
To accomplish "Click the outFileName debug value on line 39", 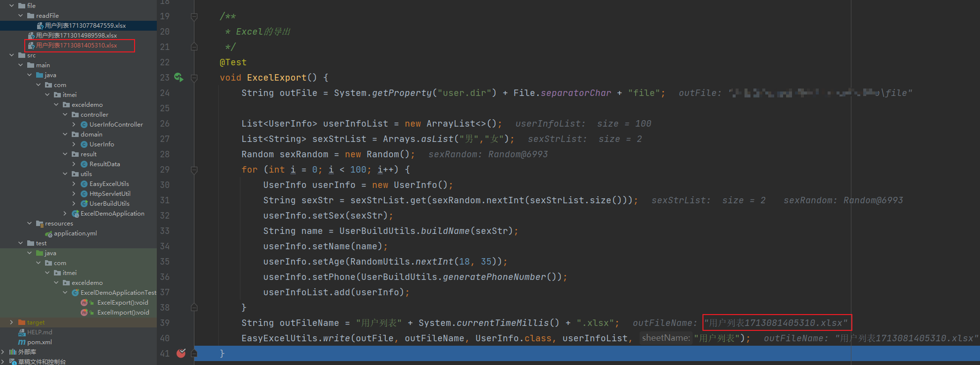I will tap(777, 323).
